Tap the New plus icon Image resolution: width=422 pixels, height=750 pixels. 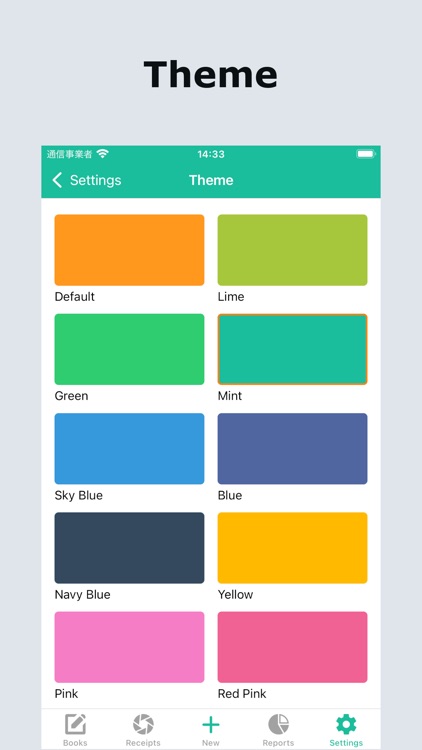211,725
